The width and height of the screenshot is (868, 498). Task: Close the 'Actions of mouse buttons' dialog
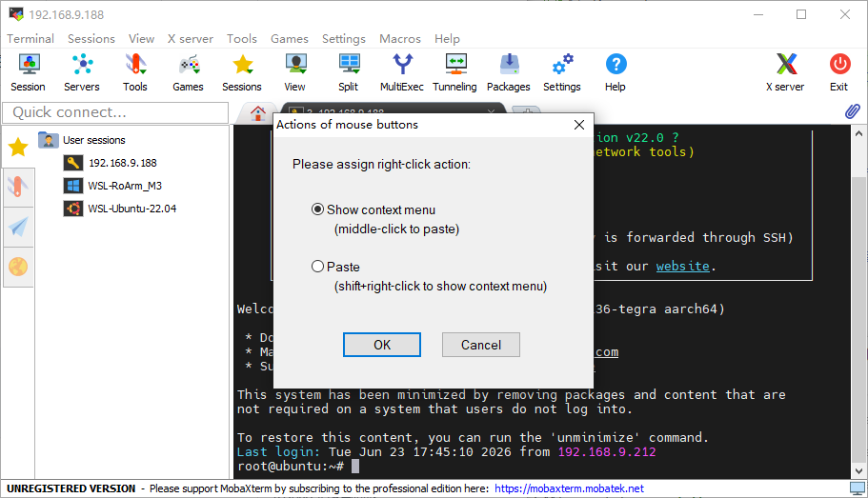point(579,125)
